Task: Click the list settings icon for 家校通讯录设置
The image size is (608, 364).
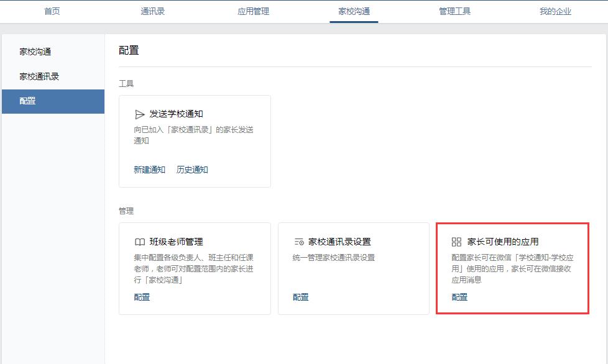Action: pyautogui.click(x=299, y=242)
